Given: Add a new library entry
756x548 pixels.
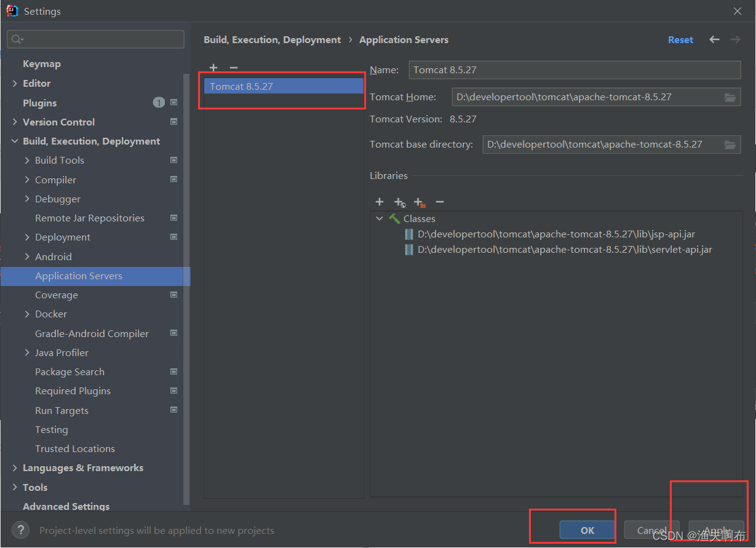Looking at the screenshot, I should click(x=380, y=202).
